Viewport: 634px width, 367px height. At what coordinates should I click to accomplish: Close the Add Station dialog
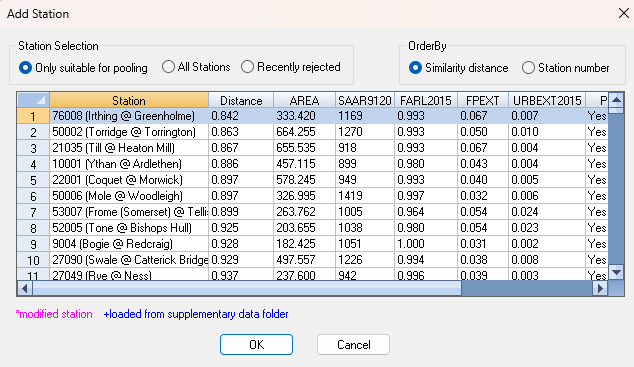623,13
